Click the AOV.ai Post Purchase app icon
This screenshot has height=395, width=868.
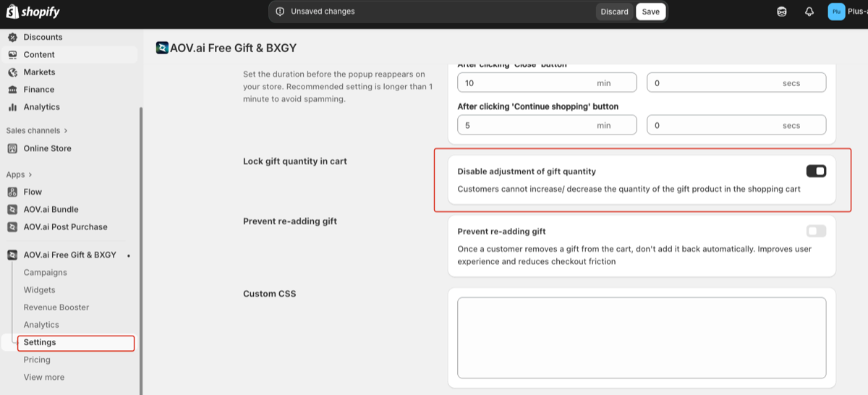pyautogui.click(x=12, y=226)
